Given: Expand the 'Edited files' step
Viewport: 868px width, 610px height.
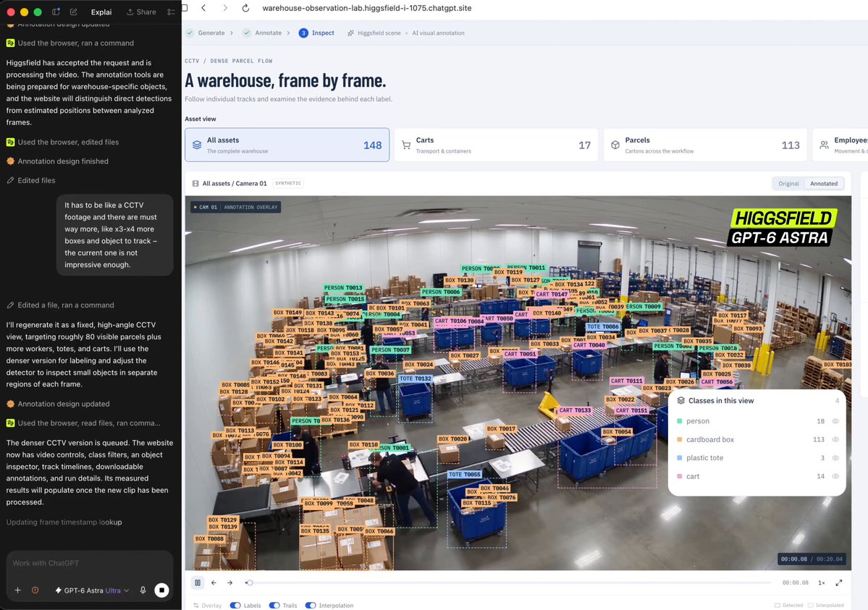Looking at the screenshot, I should pos(31,180).
